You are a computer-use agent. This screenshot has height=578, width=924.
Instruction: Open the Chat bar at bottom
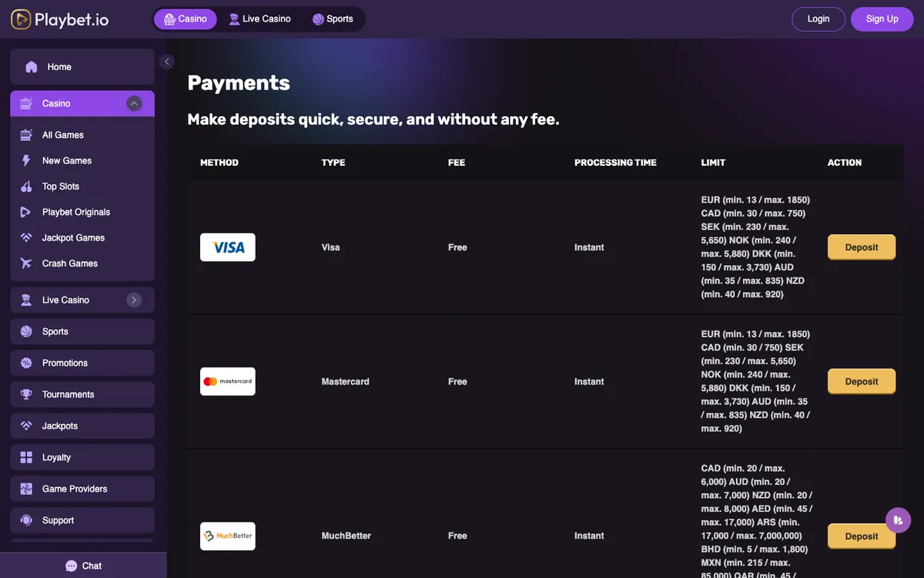point(83,566)
